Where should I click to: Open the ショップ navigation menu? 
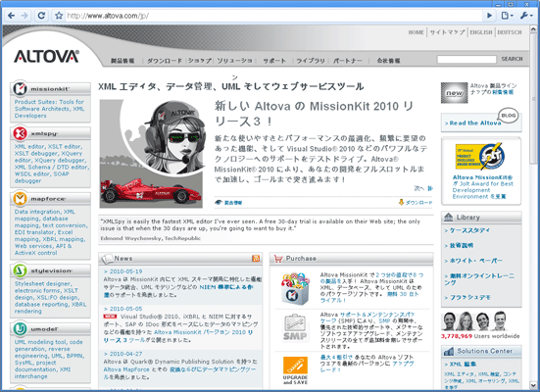point(200,61)
